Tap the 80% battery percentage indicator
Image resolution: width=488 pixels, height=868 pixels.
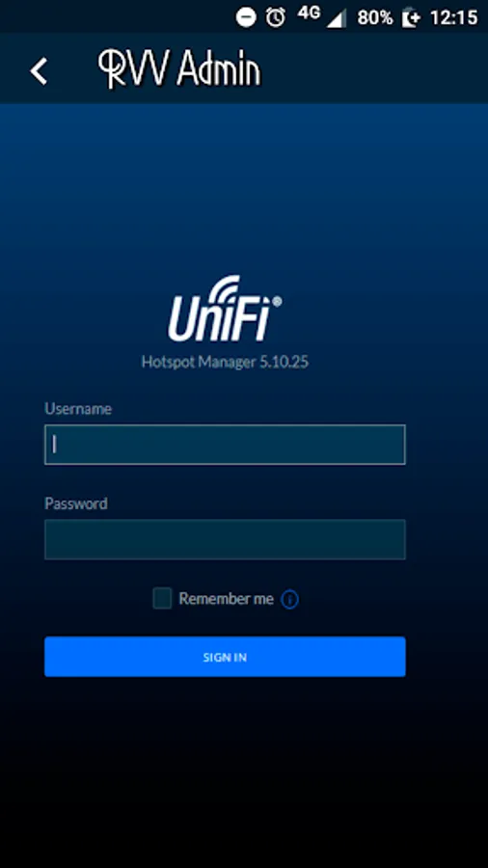click(374, 18)
